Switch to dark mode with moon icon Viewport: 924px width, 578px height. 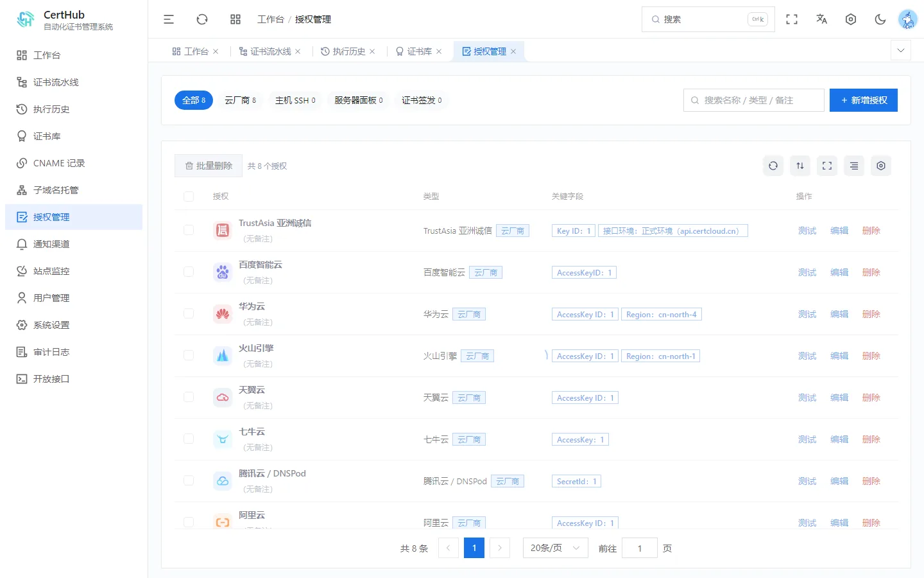(x=880, y=19)
